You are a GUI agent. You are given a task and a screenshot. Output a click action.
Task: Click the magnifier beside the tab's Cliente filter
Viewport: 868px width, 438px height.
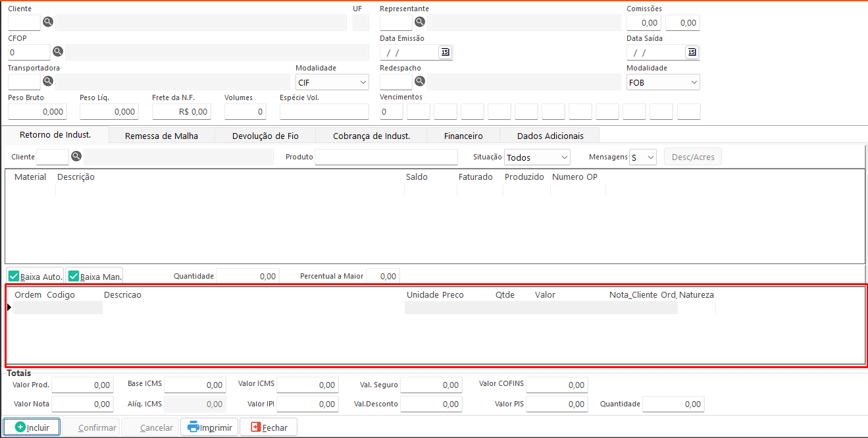(76, 157)
